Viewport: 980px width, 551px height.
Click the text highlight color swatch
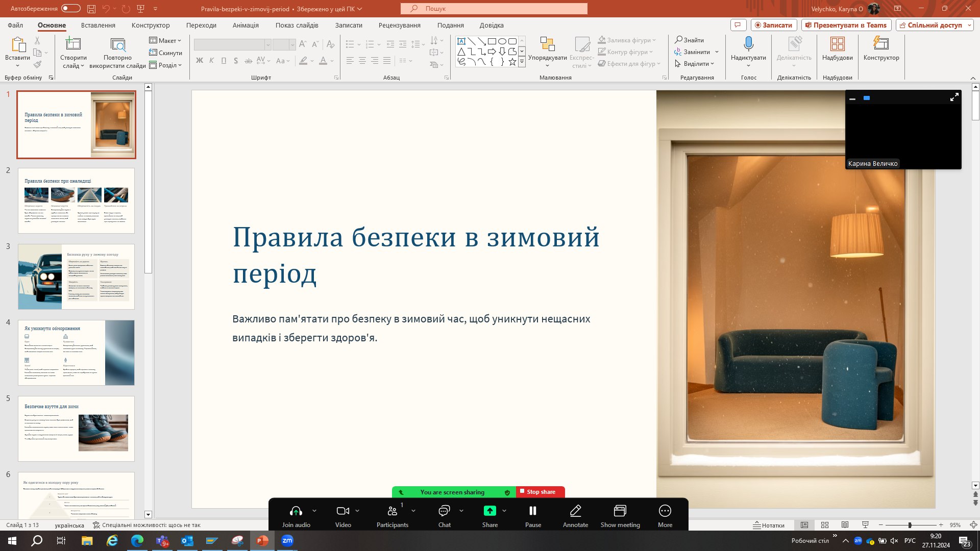click(303, 61)
